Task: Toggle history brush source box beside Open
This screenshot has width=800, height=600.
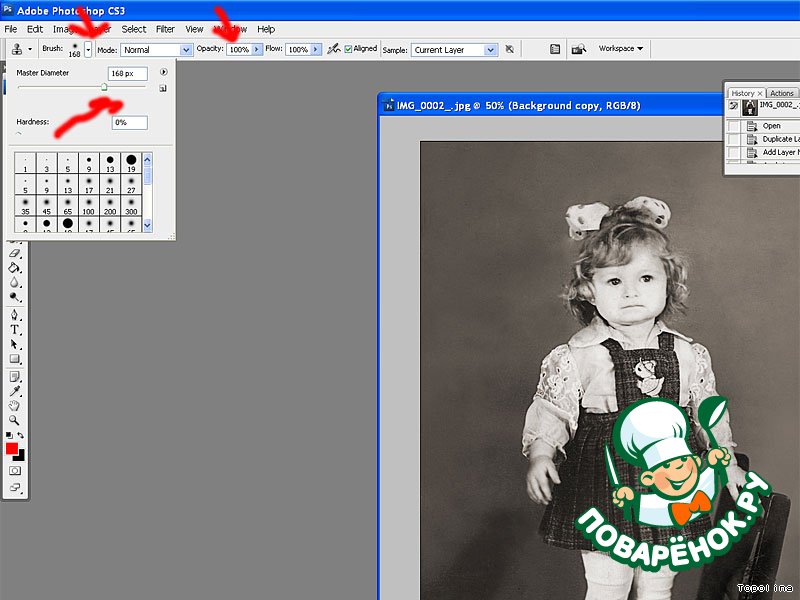Action: (x=734, y=126)
